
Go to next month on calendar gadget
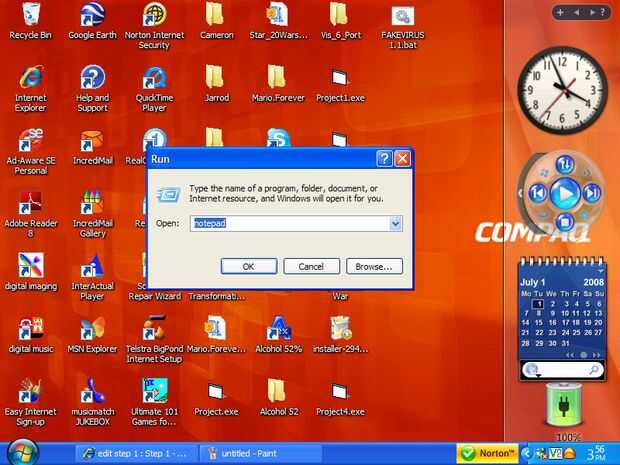[x=596, y=355]
